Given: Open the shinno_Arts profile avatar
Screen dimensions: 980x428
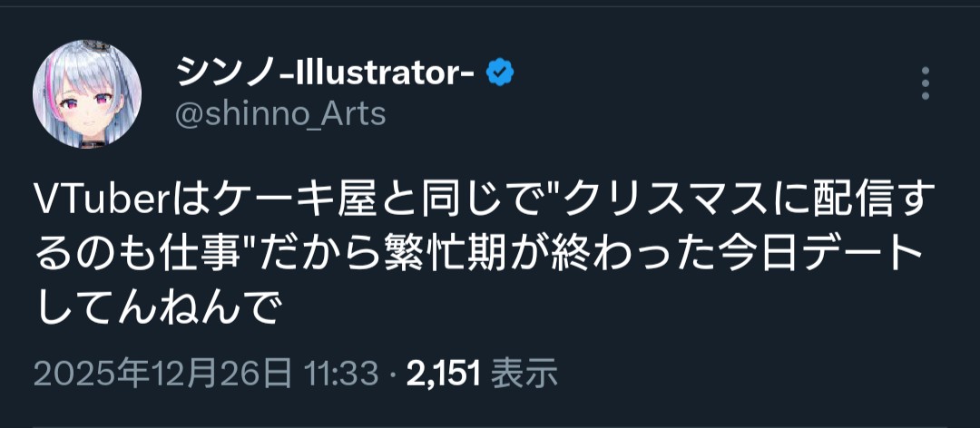Looking at the screenshot, I should click(x=87, y=94).
